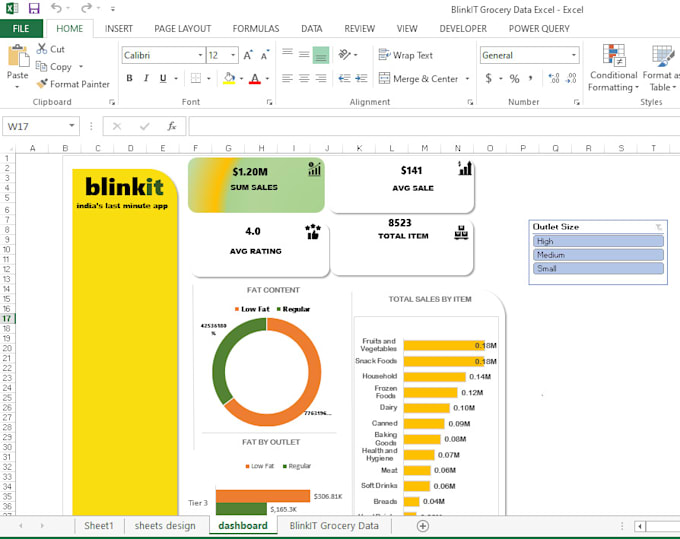Apply accounting dollar number format

(489, 78)
